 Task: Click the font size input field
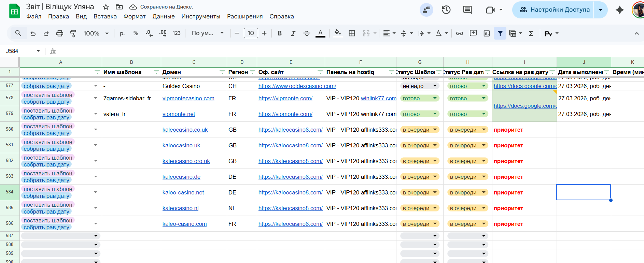coord(251,33)
